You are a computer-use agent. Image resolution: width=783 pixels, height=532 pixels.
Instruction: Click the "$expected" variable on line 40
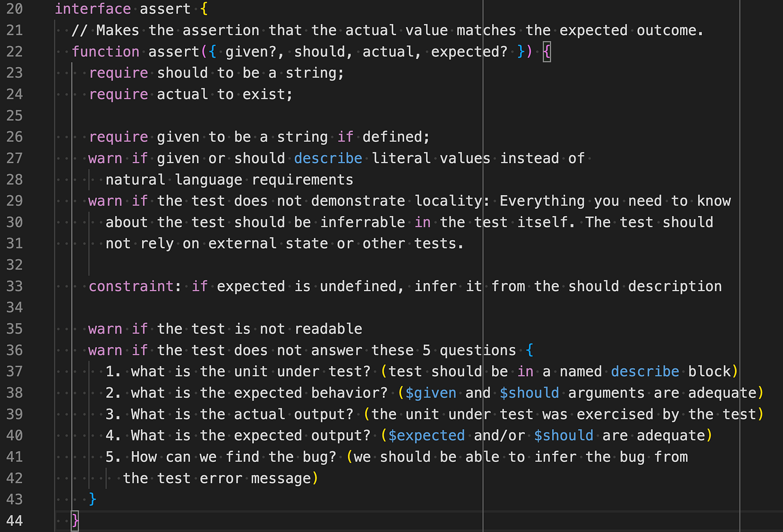(426, 435)
